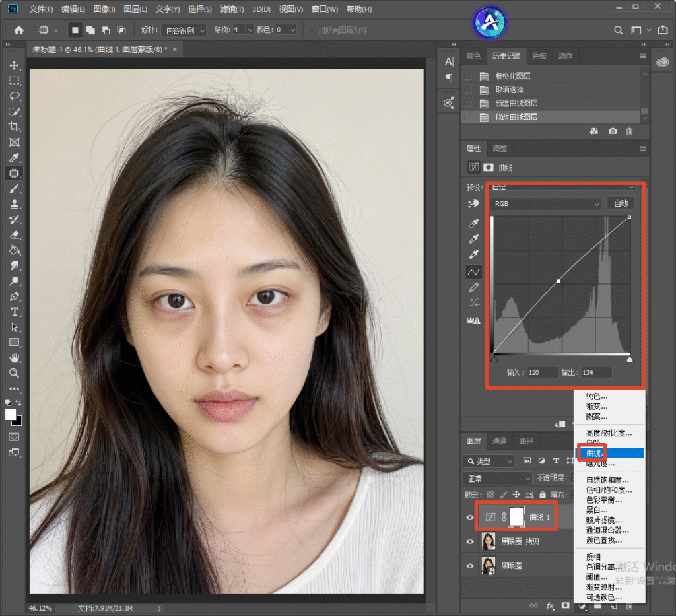Click the new selection mode button
The height and width of the screenshot is (616, 676).
75,30
